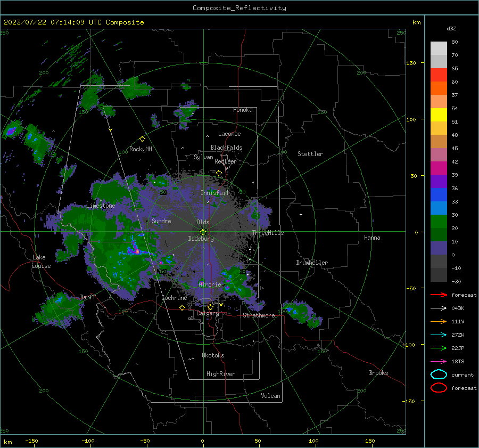Click the Vulcan label

pos(270,396)
